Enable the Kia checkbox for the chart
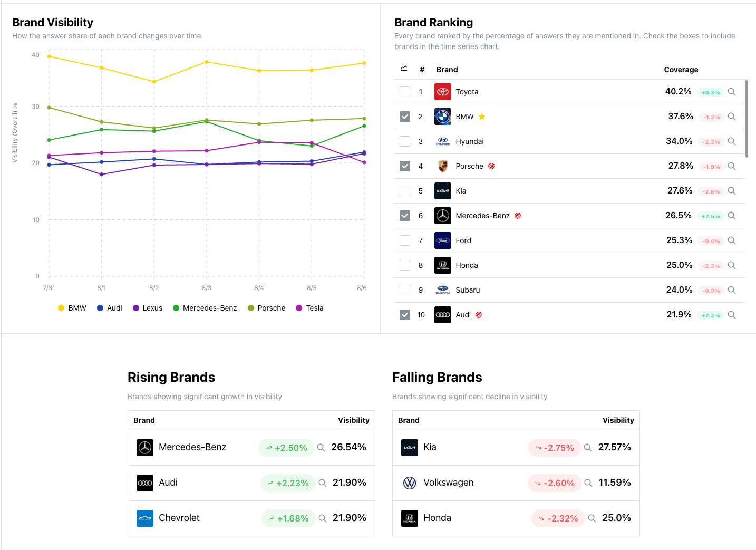The image size is (756, 550). [405, 191]
